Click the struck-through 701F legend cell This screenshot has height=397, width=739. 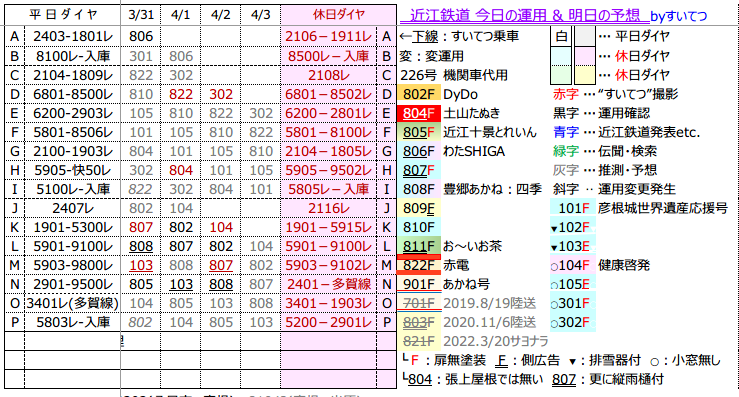pyautogui.click(x=419, y=303)
